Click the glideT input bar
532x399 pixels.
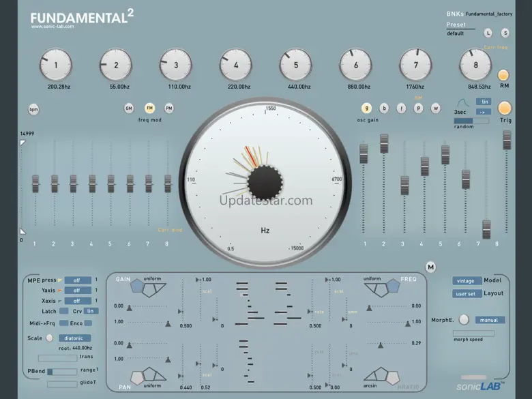click(x=62, y=384)
